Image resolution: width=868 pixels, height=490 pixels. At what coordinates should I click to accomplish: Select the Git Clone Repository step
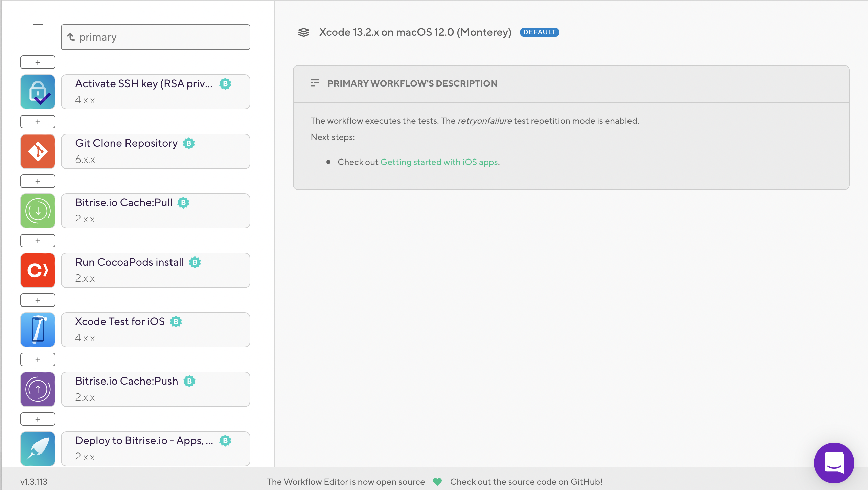pyautogui.click(x=155, y=151)
